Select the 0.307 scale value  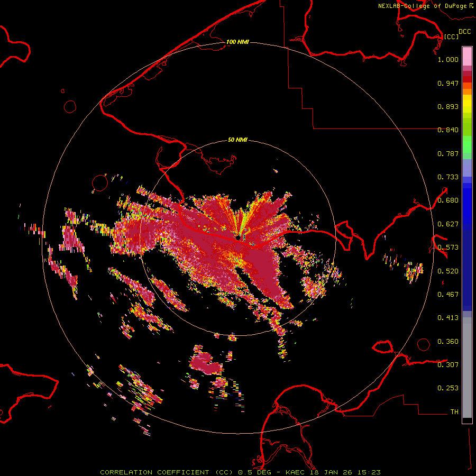(448, 364)
